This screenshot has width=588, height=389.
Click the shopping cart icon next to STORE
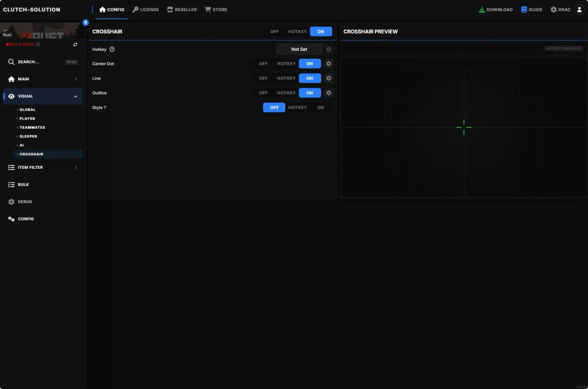click(x=208, y=10)
